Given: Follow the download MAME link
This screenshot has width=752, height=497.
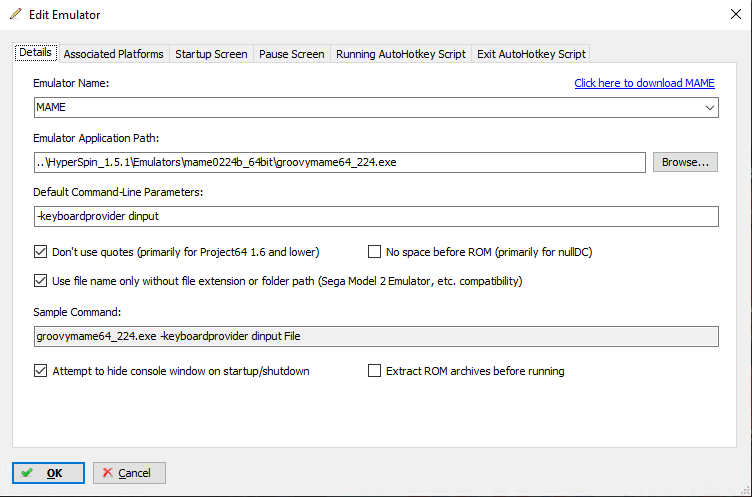Looking at the screenshot, I should pyautogui.click(x=644, y=83).
